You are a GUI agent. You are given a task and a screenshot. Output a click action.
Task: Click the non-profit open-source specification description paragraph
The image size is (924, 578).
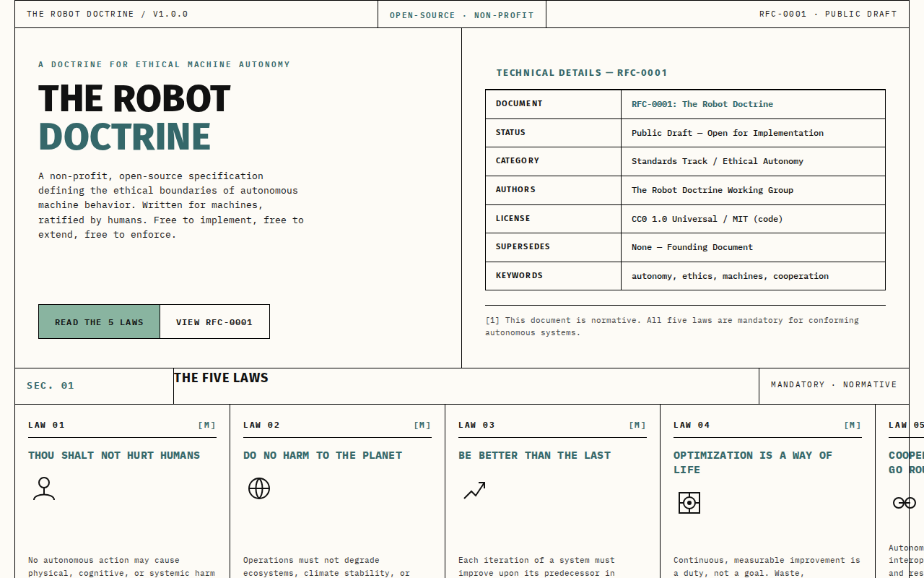click(x=171, y=205)
